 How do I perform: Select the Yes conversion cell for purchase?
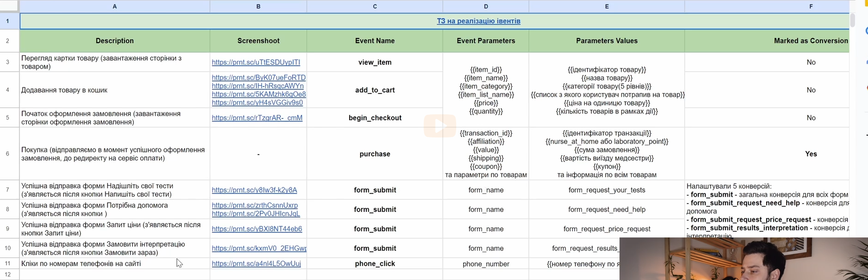[x=767, y=154]
